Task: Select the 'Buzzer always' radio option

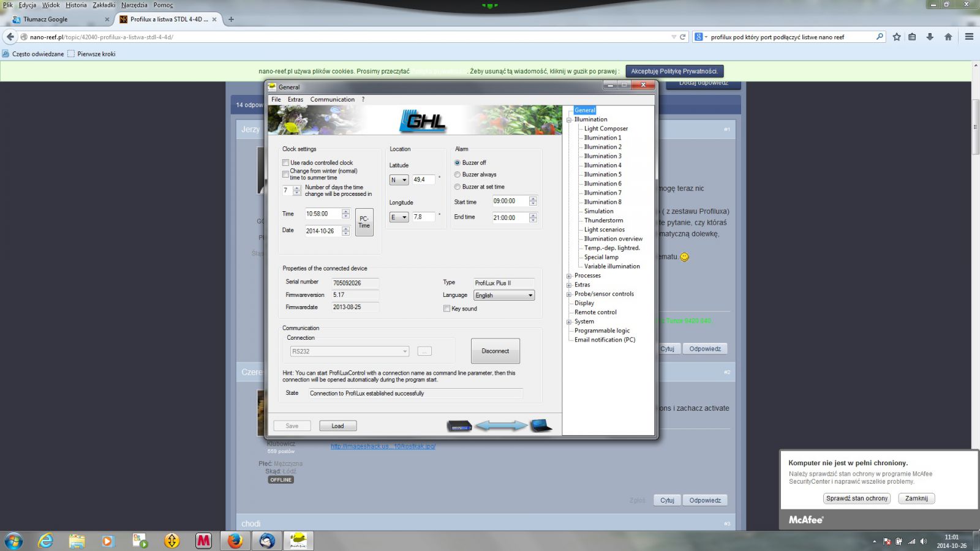Action: 458,174
